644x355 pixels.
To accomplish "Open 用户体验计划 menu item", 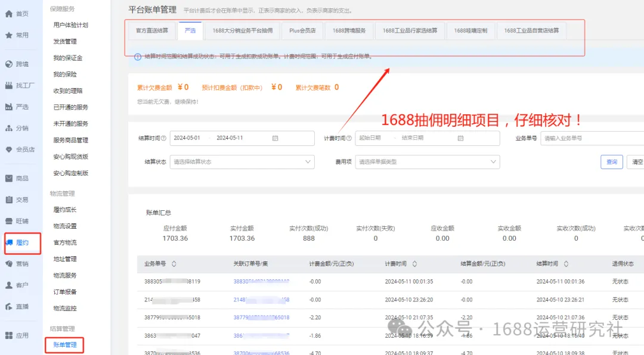I will point(70,25).
